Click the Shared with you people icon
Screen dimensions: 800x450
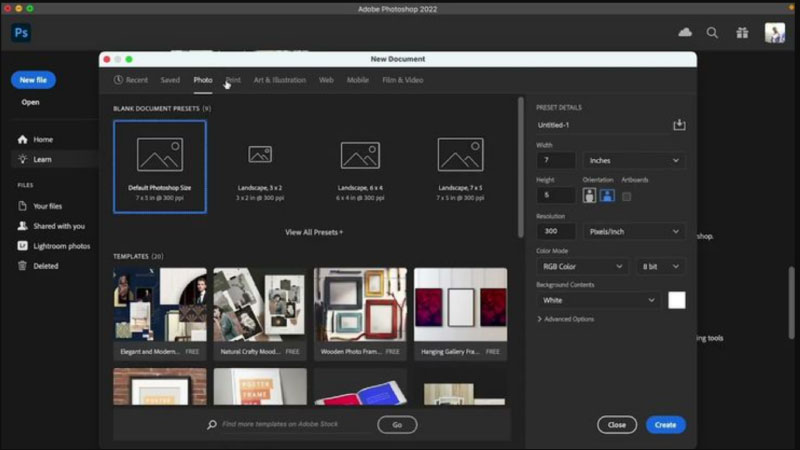point(22,226)
